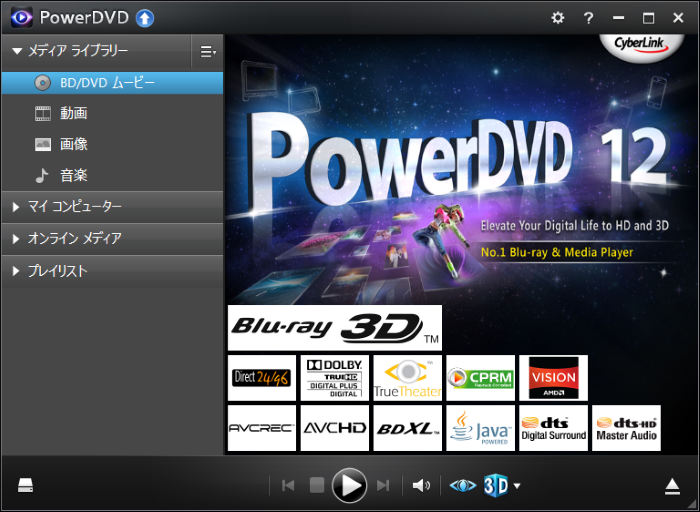Image resolution: width=700 pixels, height=512 pixels.
Task: Collapse the メディア ライブラリー section
Action: [17, 51]
